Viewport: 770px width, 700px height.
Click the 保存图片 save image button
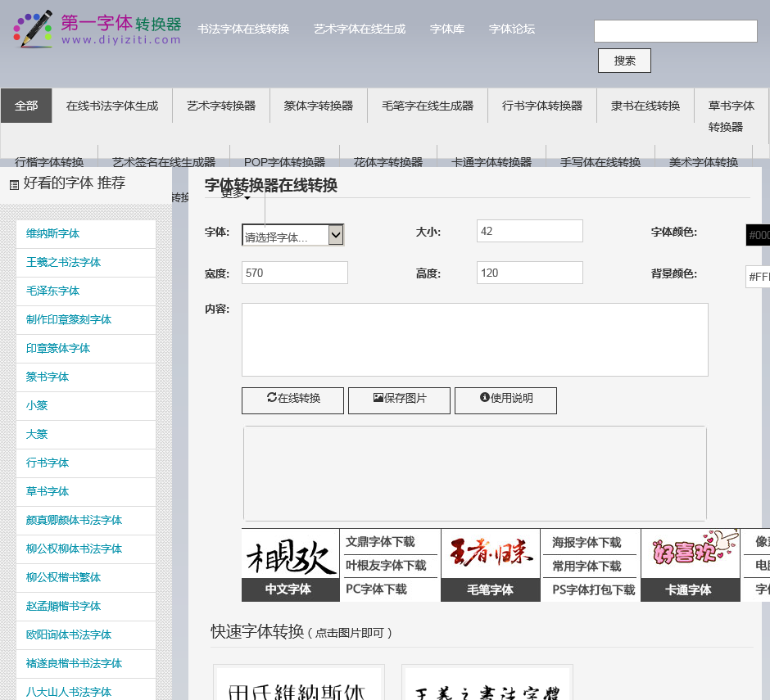(x=399, y=400)
